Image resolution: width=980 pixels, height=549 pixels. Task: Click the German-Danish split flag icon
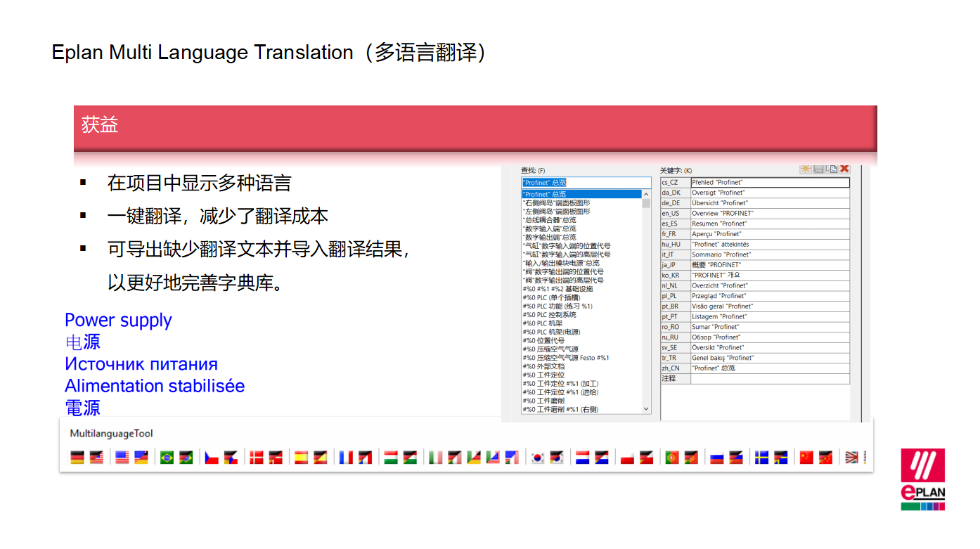coord(276,458)
